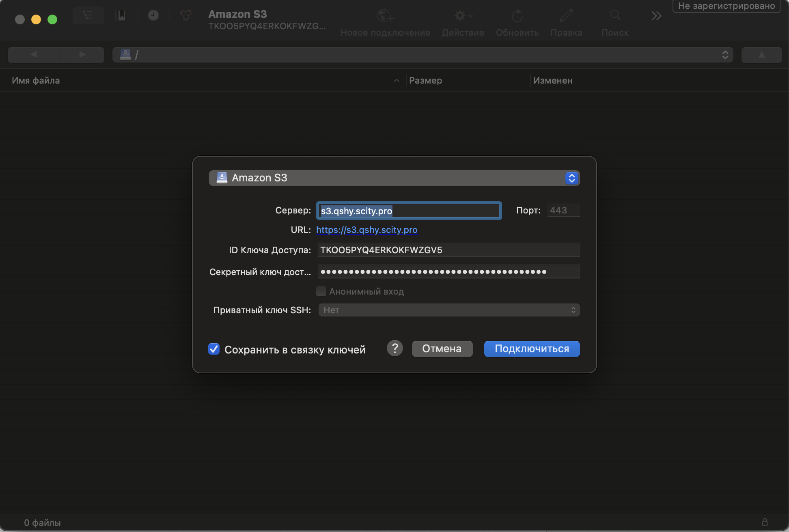Go back with the left arrow
789x532 pixels.
pos(34,55)
